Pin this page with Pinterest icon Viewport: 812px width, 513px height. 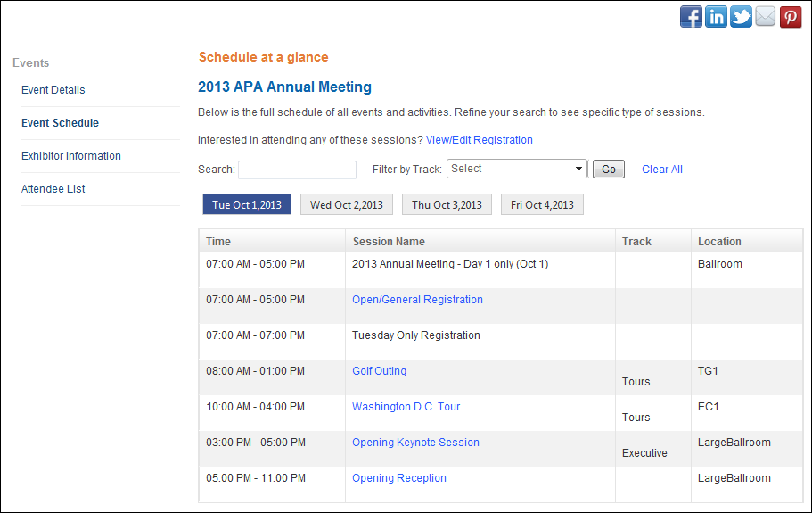tap(791, 17)
